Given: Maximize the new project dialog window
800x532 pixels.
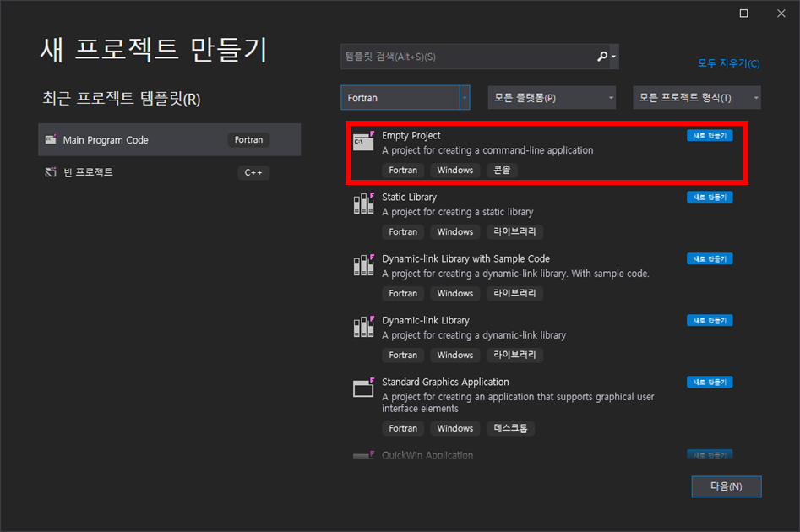Looking at the screenshot, I should click(x=744, y=14).
